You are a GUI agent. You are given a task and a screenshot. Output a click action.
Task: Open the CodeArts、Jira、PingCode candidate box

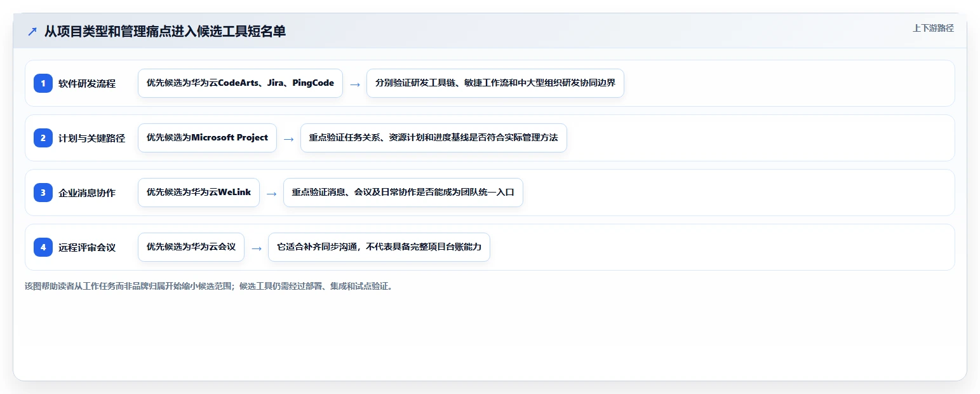pos(240,83)
